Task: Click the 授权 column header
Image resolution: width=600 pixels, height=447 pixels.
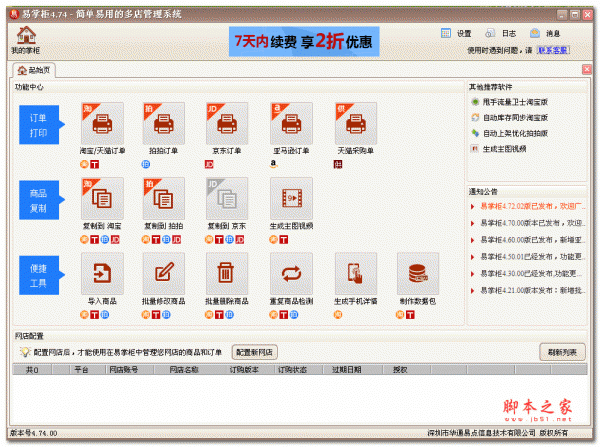Action: click(x=406, y=370)
